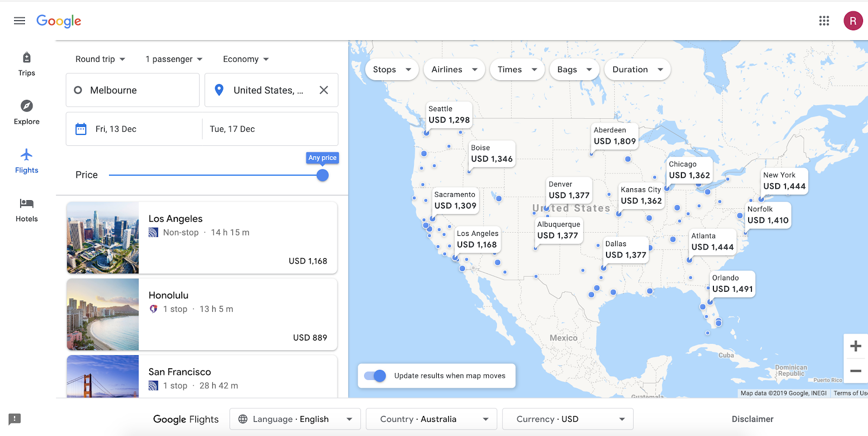Screen dimensions: 868x436
Task: Expand the Airlines filter
Action: pyautogui.click(x=454, y=69)
